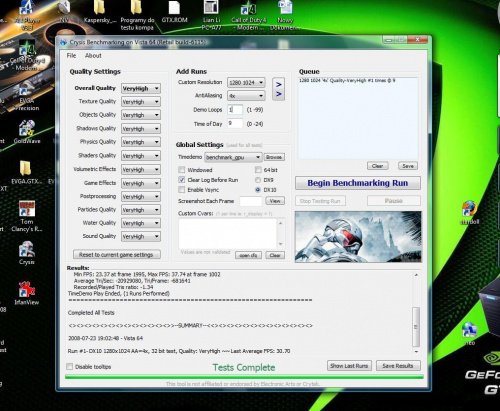Open the NV desktop icon

[63, 12]
